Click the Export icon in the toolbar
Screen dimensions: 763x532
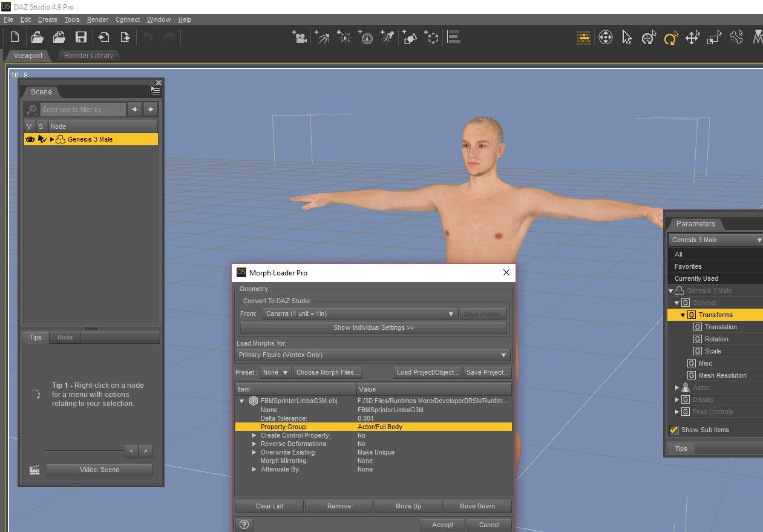coord(125,37)
